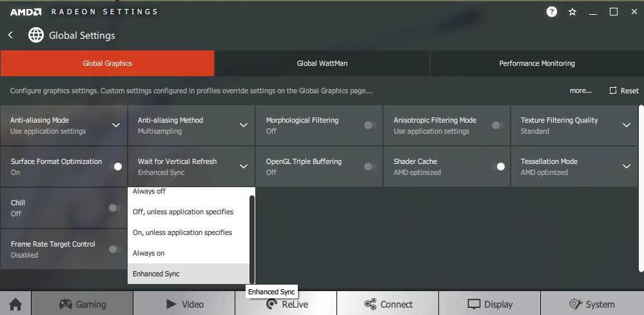The image size is (644, 315).
Task: Enable Frame Rate Target Control switch
Action: 115,249
